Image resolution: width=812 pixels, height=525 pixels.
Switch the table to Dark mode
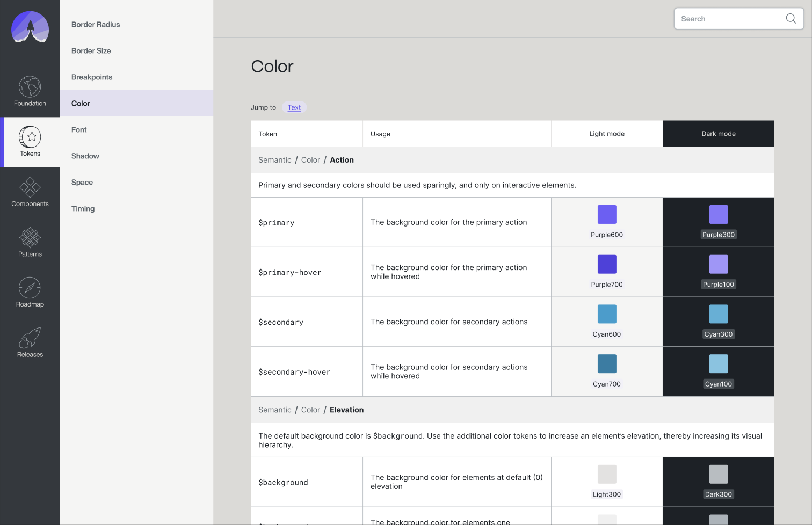coord(719,133)
